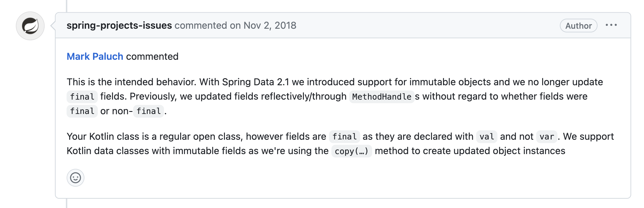The image size is (644, 208).
Task: Click the Nov 2, 2018 timestamp
Action: tap(270, 25)
